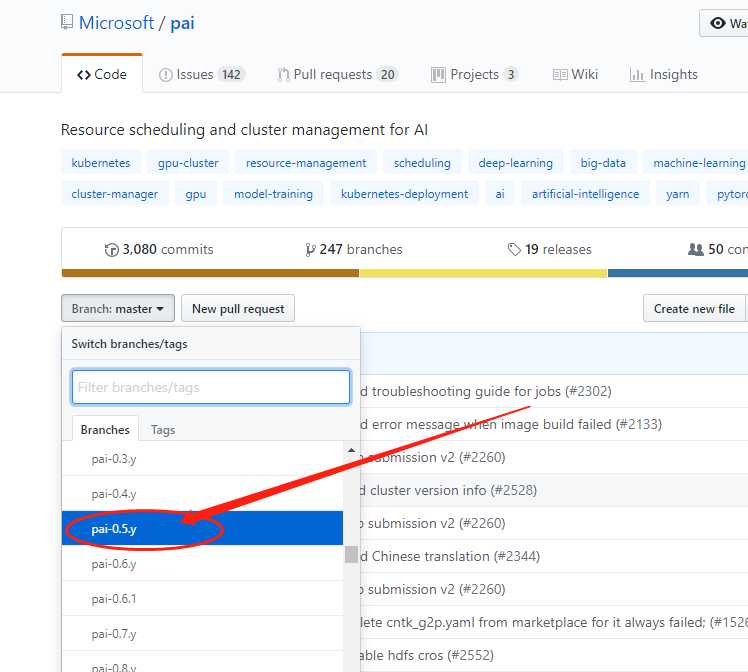Select the Tags tab in switcher
Screen dimensions: 748x672
click(x=163, y=430)
